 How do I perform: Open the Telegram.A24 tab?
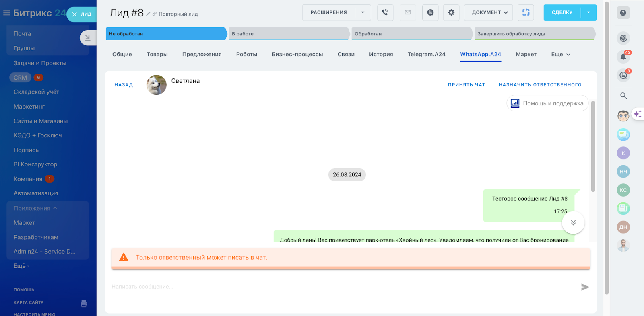pyautogui.click(x=426, y=54)
